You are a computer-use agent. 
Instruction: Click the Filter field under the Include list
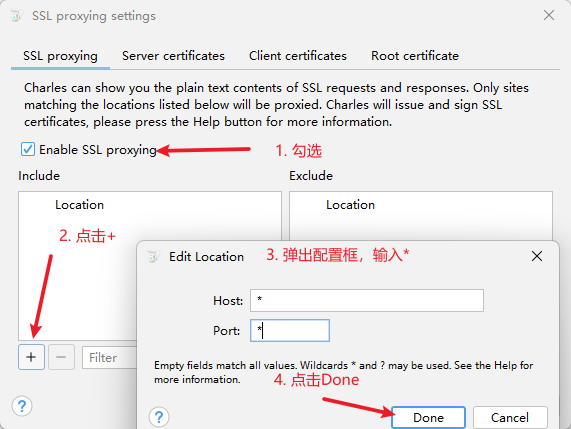[109, 358]
